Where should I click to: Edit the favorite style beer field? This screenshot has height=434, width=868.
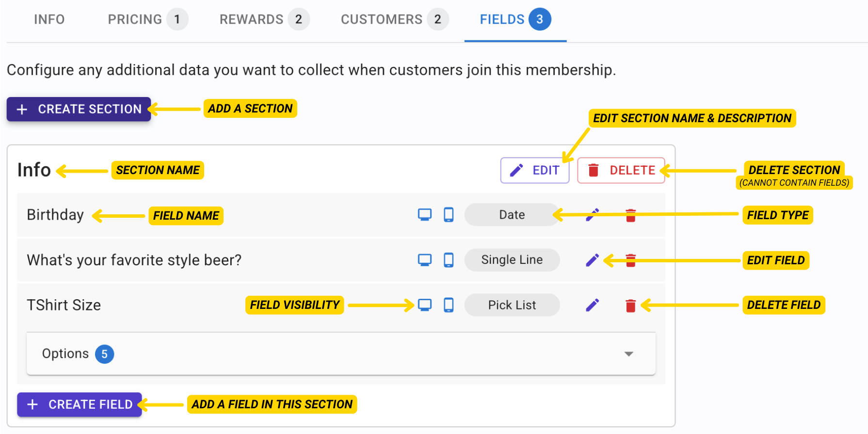(592, 260)
